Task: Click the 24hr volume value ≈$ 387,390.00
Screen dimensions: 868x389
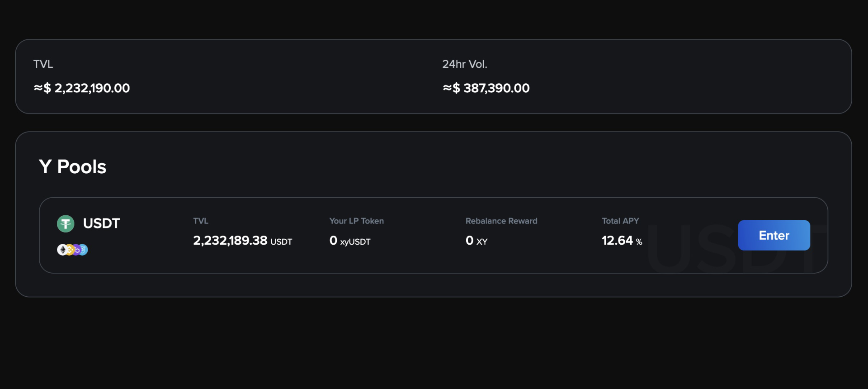Action: coord(486,88)
